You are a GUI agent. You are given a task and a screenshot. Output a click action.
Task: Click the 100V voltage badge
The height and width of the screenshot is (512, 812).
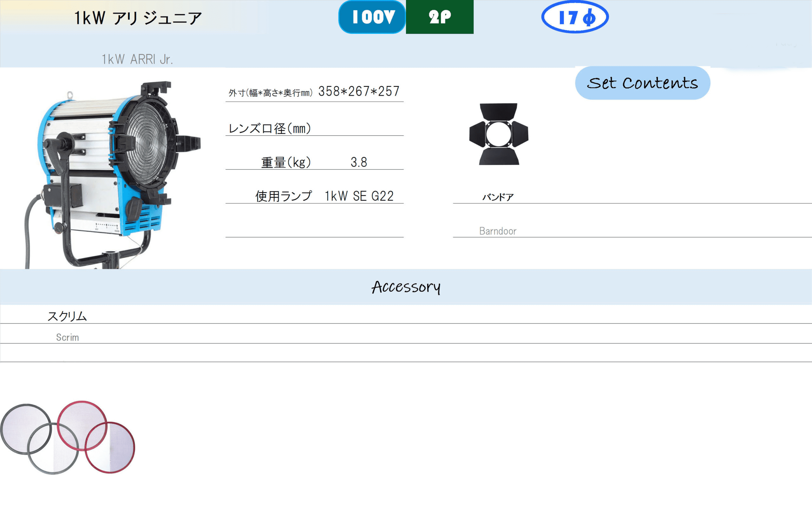click(372, 17)
